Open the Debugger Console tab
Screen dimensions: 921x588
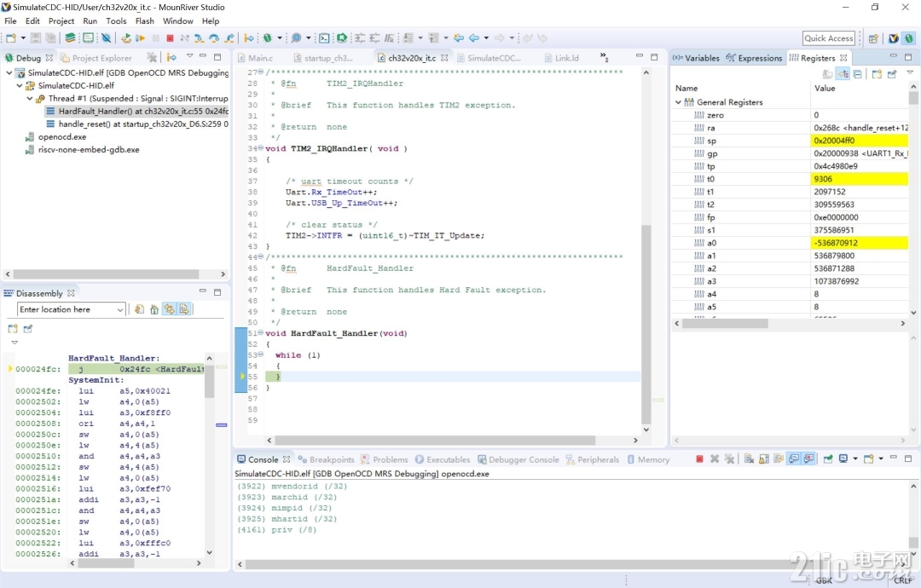(518, 459)
